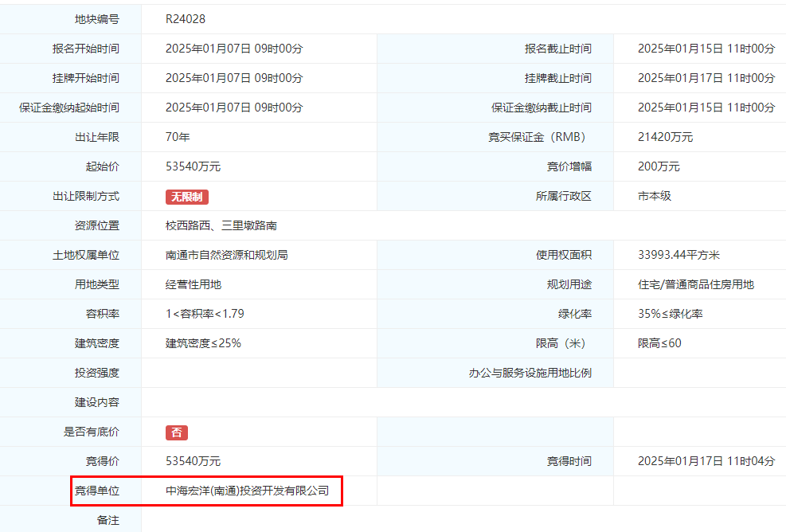Click the 资源位置 label
This screenshot has height=532, width=786.
click(x=96, y=225)
